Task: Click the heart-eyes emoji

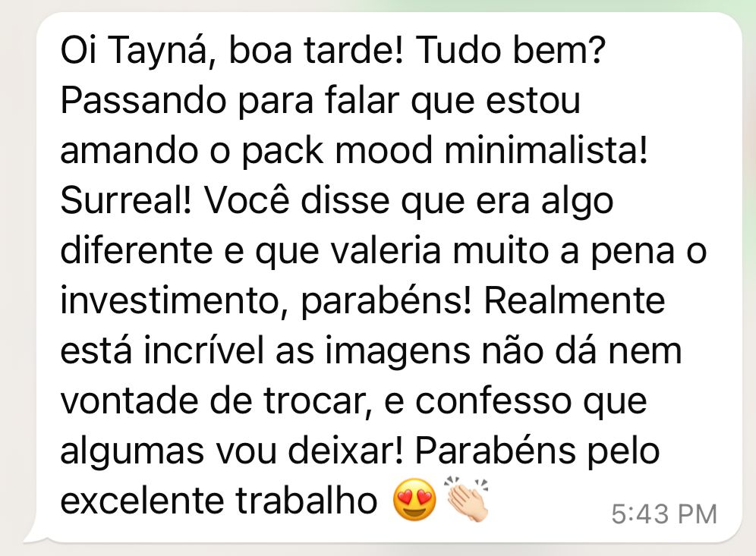Action: pyautogui.click(x=414, y=500)
